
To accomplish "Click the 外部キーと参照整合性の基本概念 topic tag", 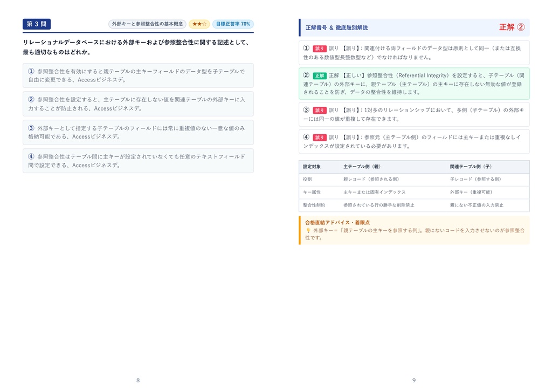I will [147, 24].
